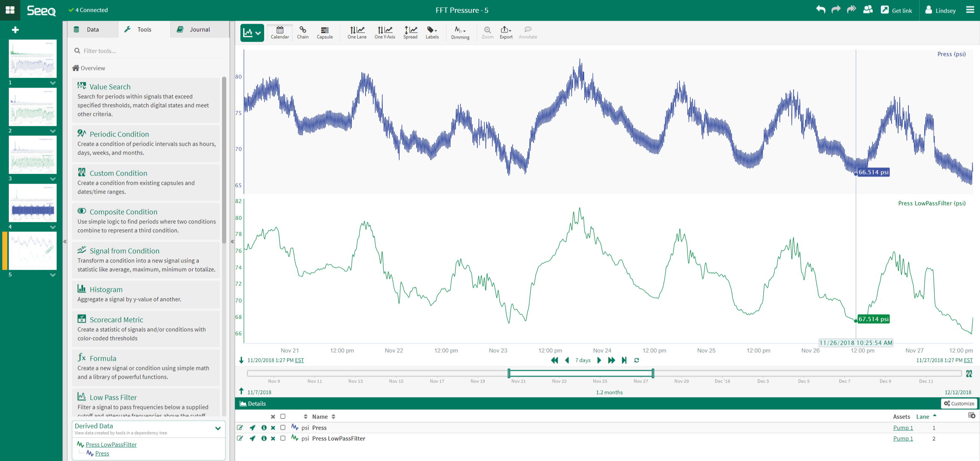Viewport: 980px width, 461px height.
Task: Click the One Y-Axis icon
Action: click(384, 32)
